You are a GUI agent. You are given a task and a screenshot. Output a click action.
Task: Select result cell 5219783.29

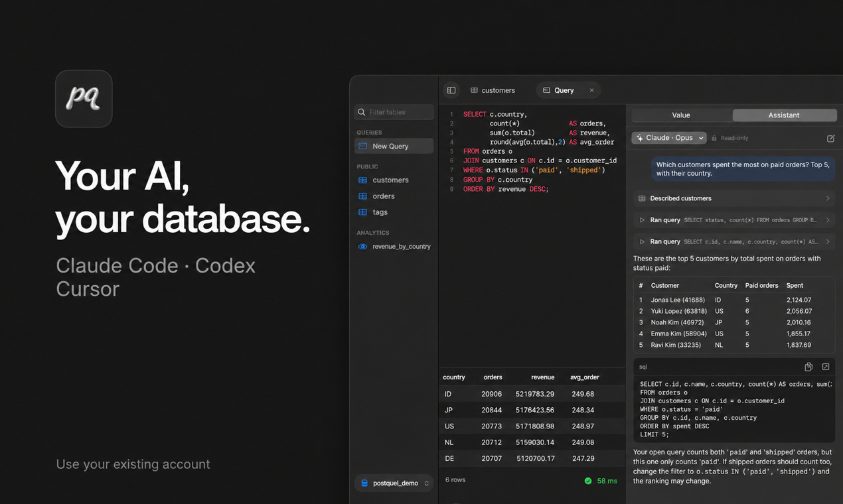535,394
